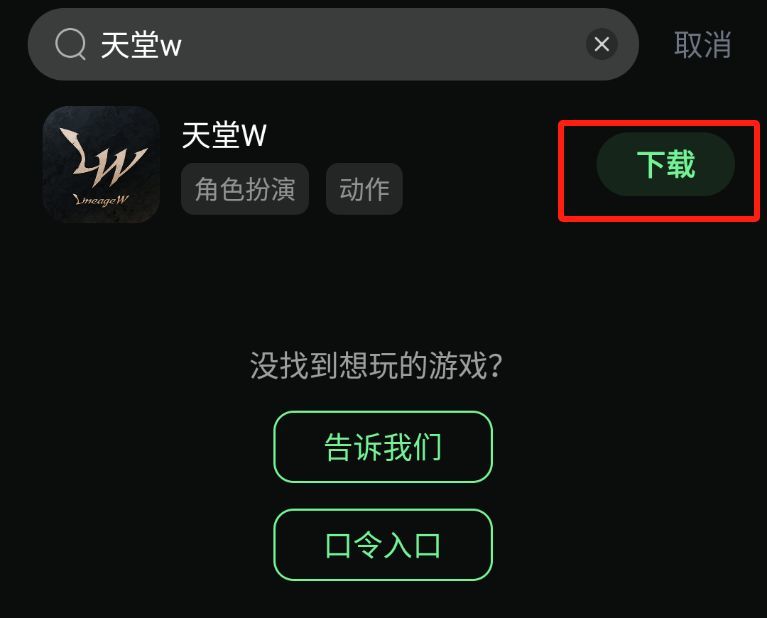Click empty space in search bar after query
The width and height of the screenshot is (767, 618).
[382, 44]
